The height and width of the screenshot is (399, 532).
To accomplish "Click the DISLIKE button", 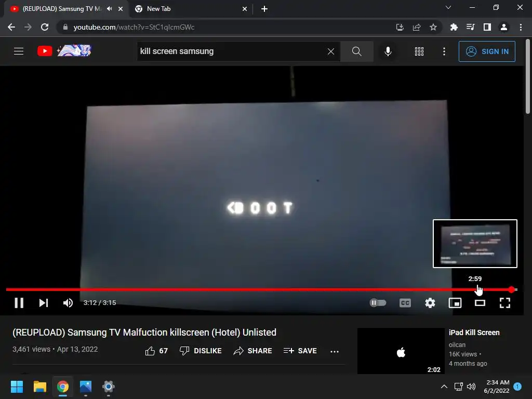I will [201, 351].
